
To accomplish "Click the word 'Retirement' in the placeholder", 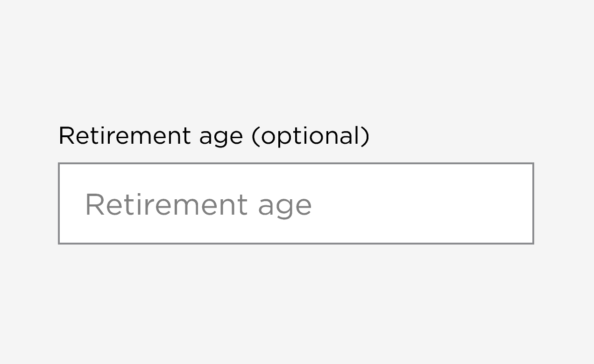I will tap(166, 204).
